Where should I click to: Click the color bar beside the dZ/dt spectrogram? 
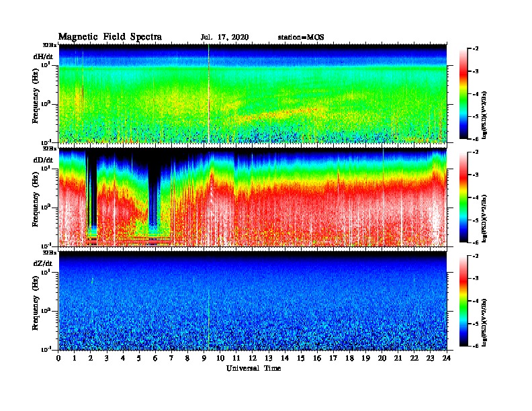[x=463, y=301]
